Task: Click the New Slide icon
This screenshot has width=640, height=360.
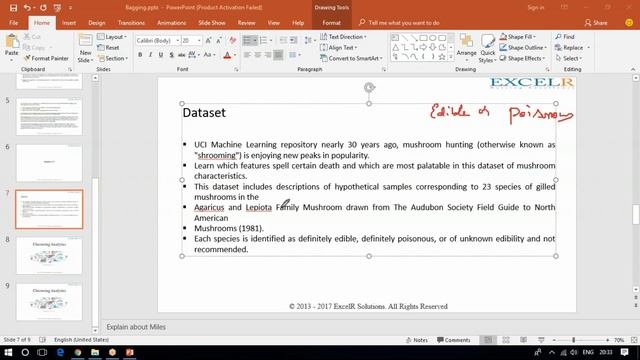Action: [x=85, y=41]
